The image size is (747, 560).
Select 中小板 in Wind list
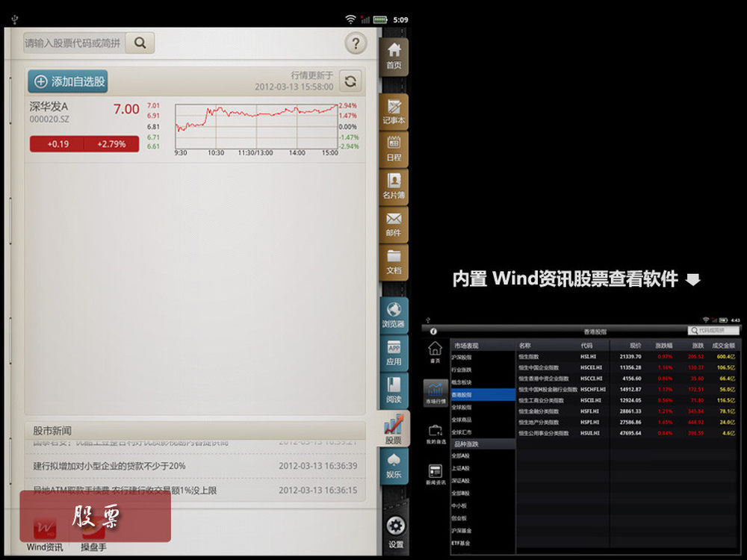tap(459, 505)
